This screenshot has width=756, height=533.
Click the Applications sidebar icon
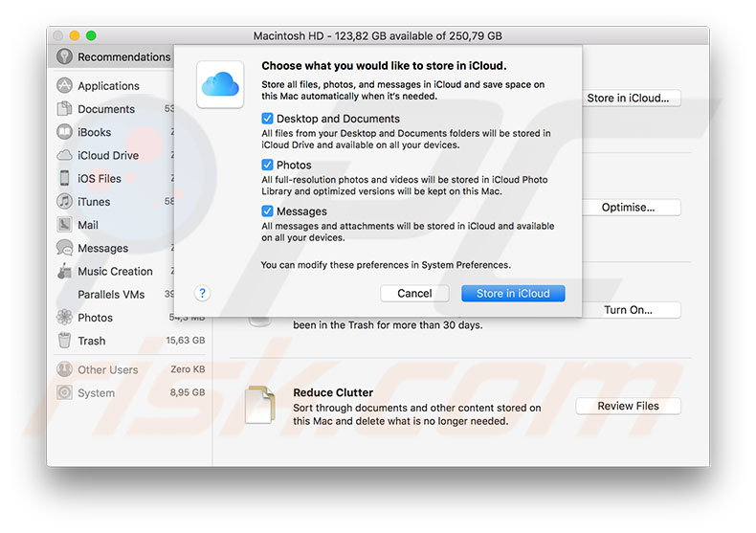click(64, 86)
